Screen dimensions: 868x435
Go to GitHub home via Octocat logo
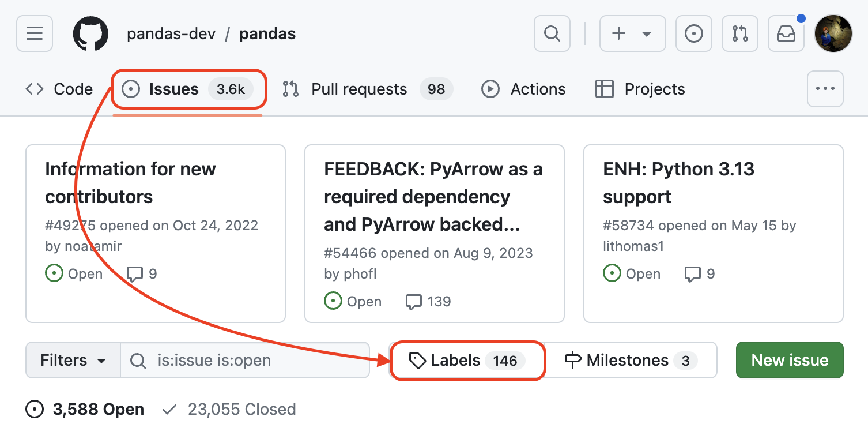coord(90,33)
